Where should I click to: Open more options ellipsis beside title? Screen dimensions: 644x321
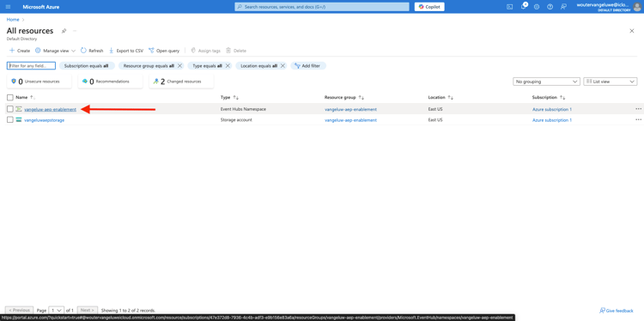(75, 31)
